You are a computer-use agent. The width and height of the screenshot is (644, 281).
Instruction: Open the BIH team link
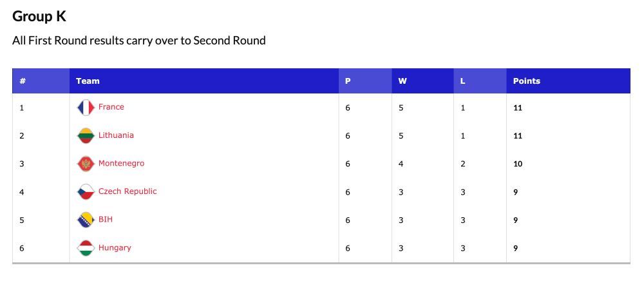coord(106,219)
